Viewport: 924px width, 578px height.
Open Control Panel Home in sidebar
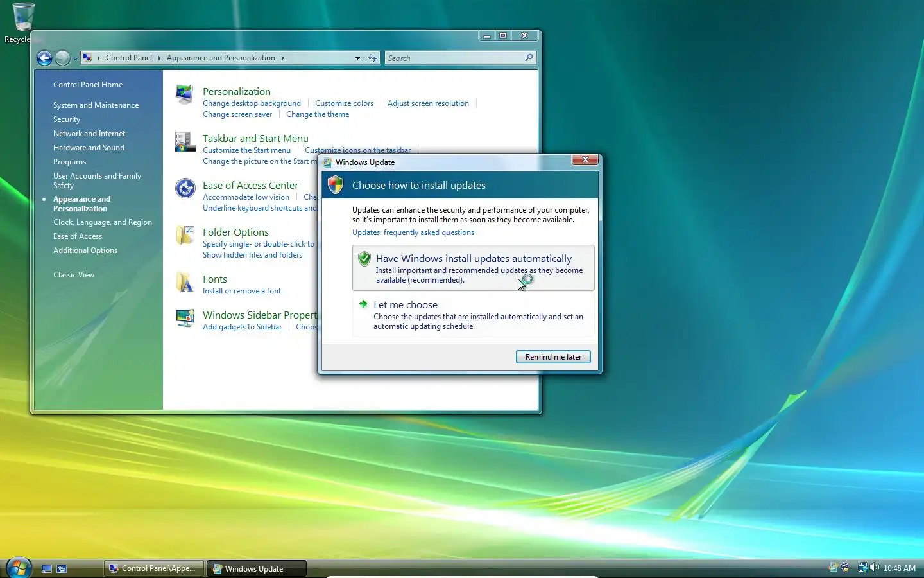pyautogui.click(x=88, y=85)
